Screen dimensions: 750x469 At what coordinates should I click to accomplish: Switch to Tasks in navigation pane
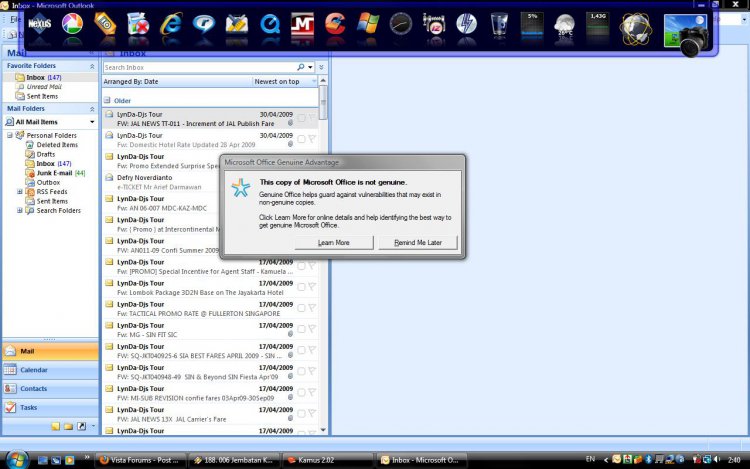tap(50, 407)
